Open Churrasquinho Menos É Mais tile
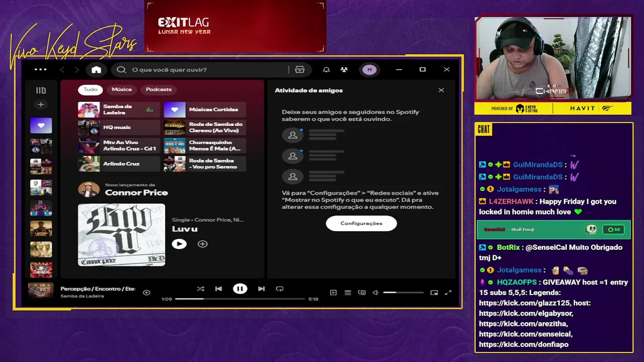This screenshot has width=644, height=362. 205,146
